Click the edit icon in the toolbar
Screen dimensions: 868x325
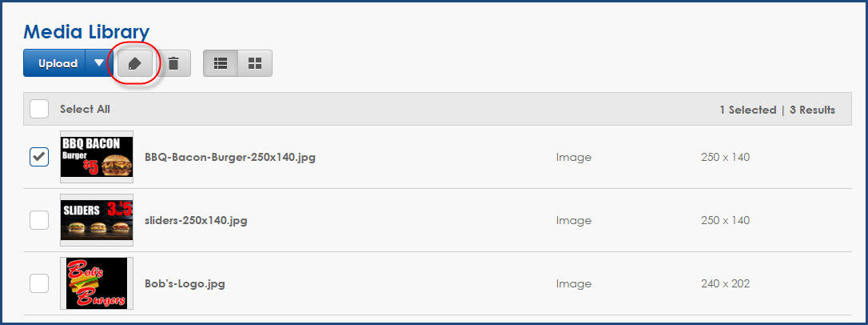[x=135, y=64]
